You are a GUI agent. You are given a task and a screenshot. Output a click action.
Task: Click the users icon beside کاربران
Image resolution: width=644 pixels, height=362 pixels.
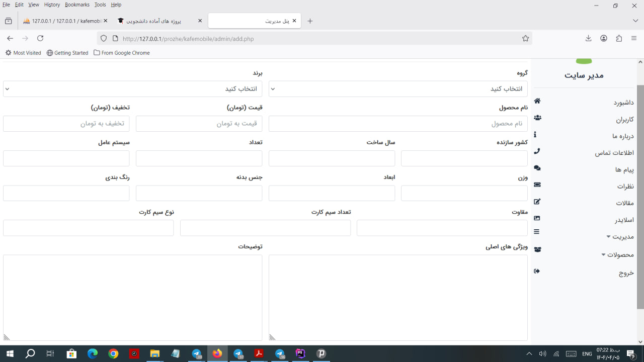coord(537,118)
